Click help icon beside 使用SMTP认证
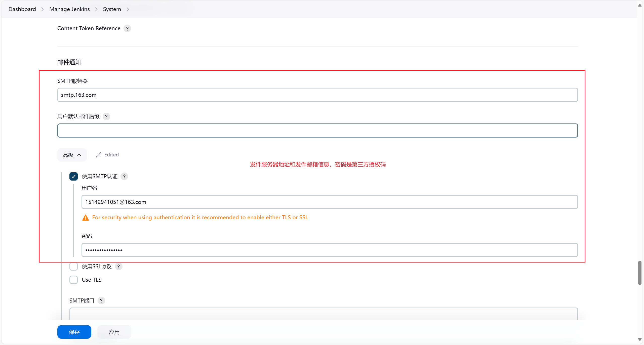The width and height of the screenshot is (644, 345). click(x=124, y=176)
